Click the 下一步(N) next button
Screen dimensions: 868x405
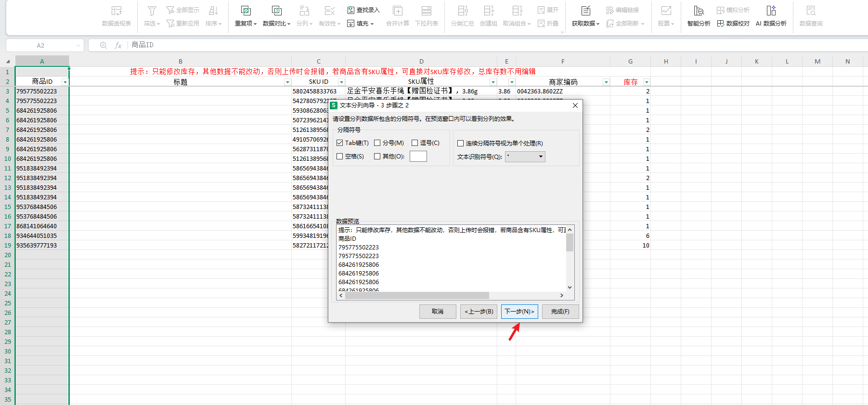[519, 312]
